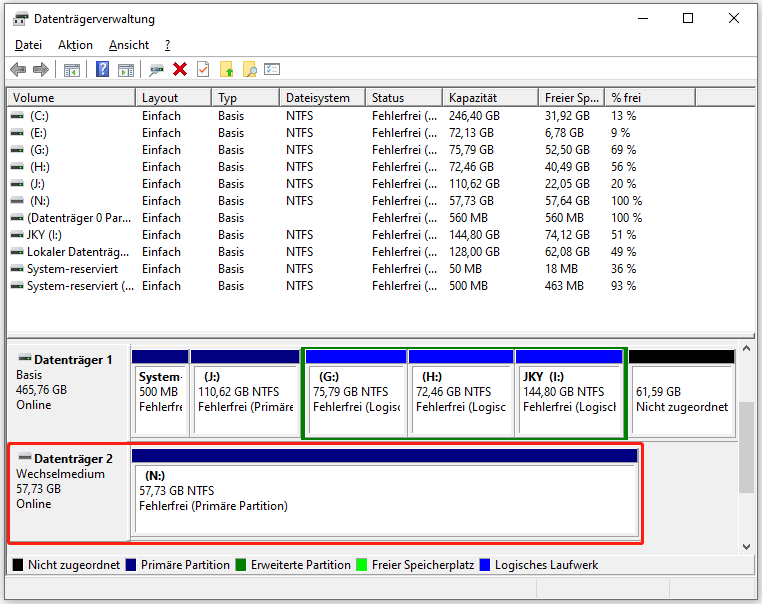
Task: Click the scroll down arrow in disk pane
Action: [746, 546]
